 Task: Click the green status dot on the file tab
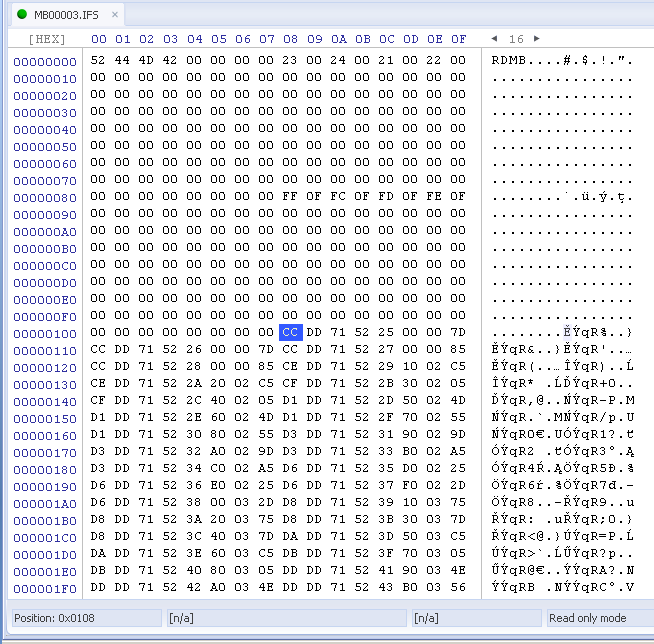point(22,14)
